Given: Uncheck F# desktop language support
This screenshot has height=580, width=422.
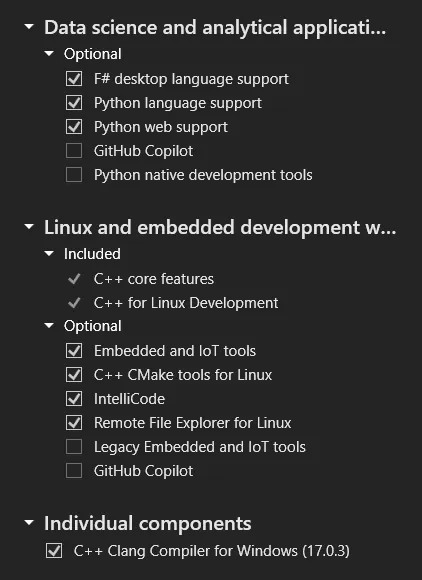Looking at the screenshot, I should click(74, 79).
